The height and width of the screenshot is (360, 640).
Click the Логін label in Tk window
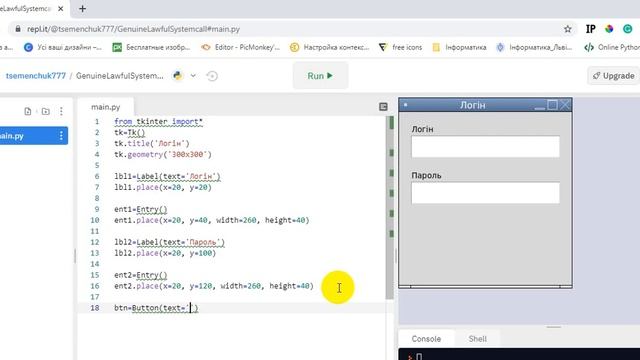tap(422, 129)
